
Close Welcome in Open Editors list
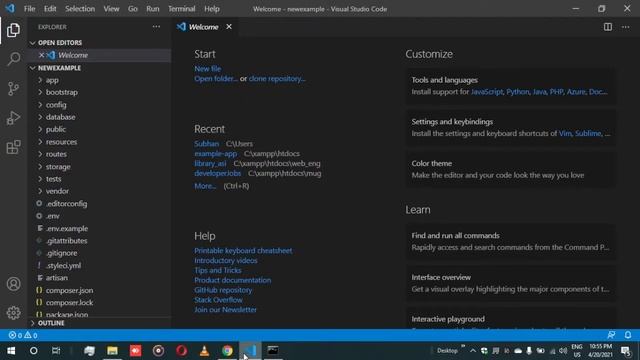tap(41, 55)
